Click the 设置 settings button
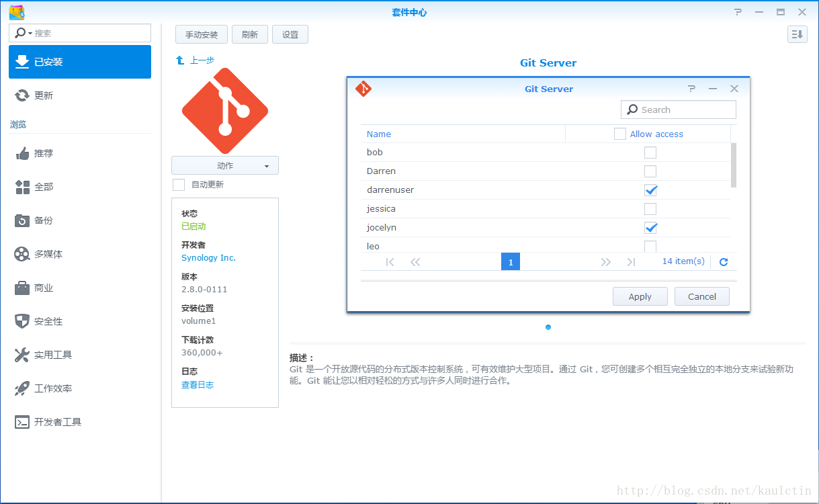819x504 pixels. coord(290,34)
